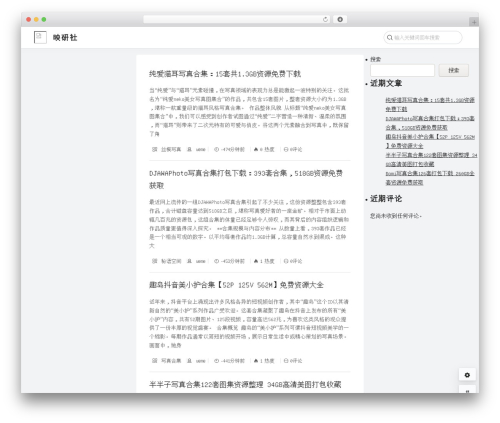Click the browser address bar

236,19
